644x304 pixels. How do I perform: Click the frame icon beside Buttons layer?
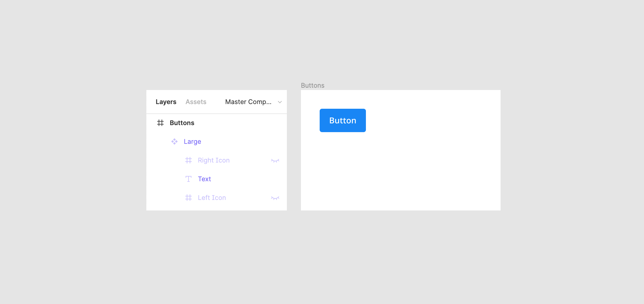click(x=160, y=123)
